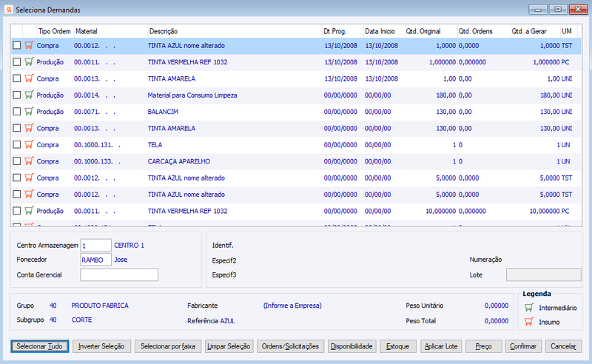This screenshot has height=364, width=592.
Task: Click the 10,000000 Qtd. Original value
Action: (440, 211)
